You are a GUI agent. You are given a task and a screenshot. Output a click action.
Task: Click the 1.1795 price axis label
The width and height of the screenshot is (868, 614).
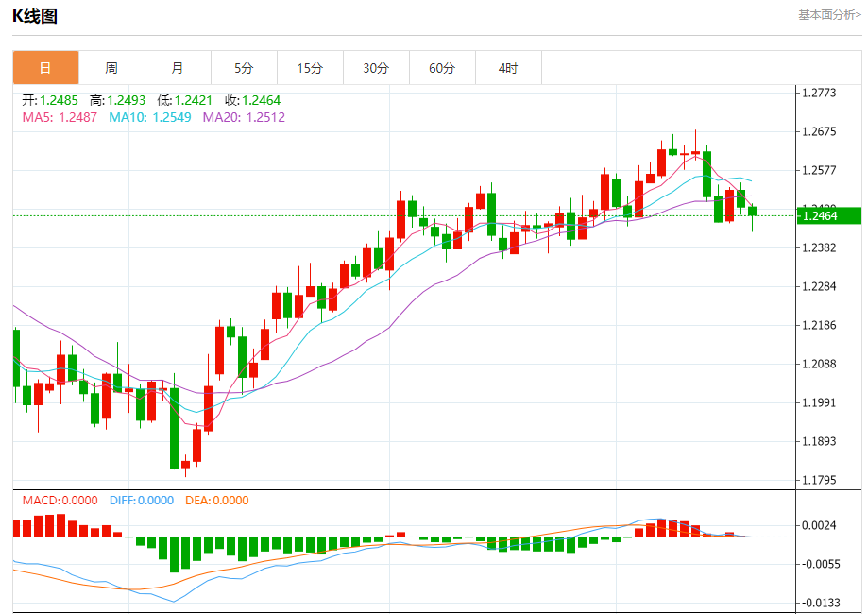coord(819,481)
